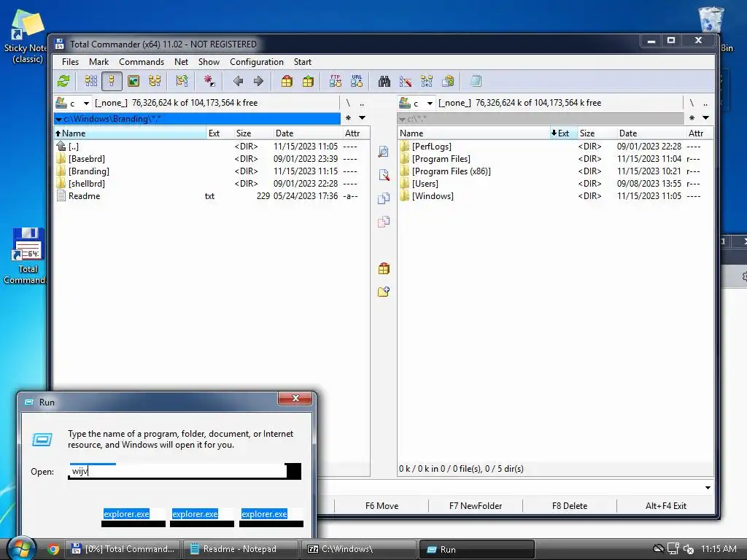The height and width of the screenshot is (560, 747).
Task: Click the copy names to clipboard icon
Action: coord(448,81)
